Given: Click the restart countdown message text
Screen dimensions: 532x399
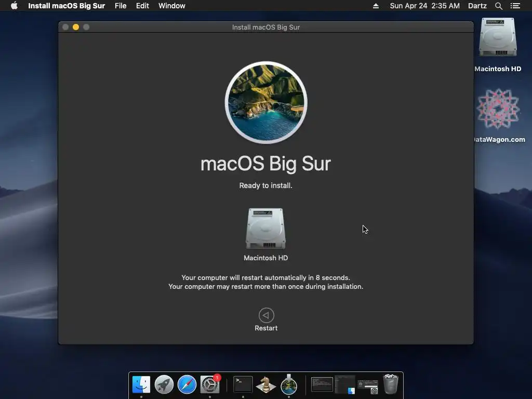Looking at the screenshot, I should pos(265,277).
